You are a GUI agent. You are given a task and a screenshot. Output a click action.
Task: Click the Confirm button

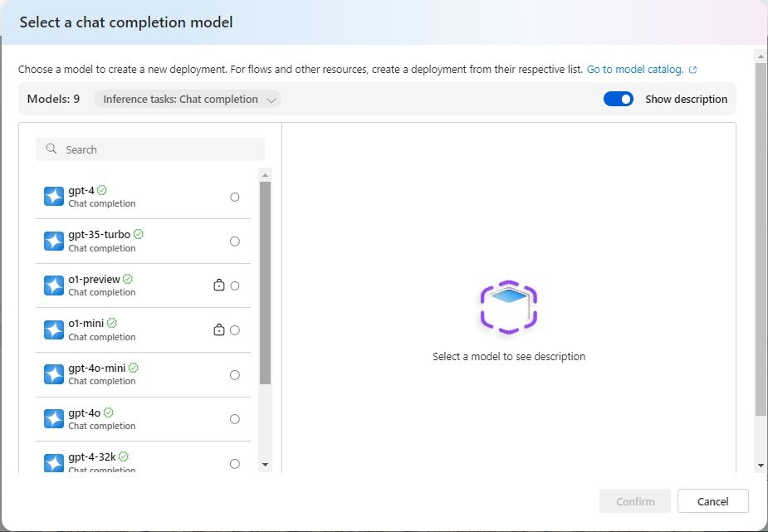[635, 501]
